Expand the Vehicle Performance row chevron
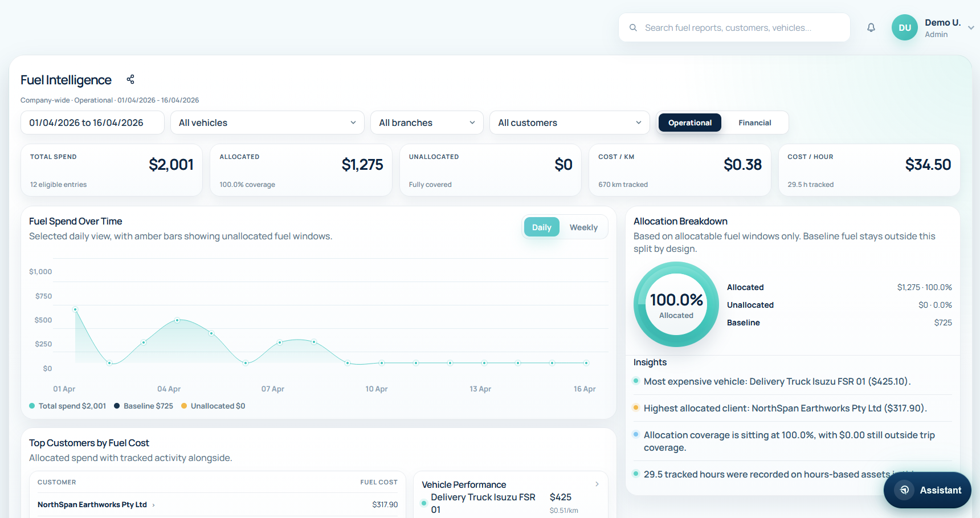The width and height of the screenshot is (980, 518). pyautogui.click(x=597, y=484)
